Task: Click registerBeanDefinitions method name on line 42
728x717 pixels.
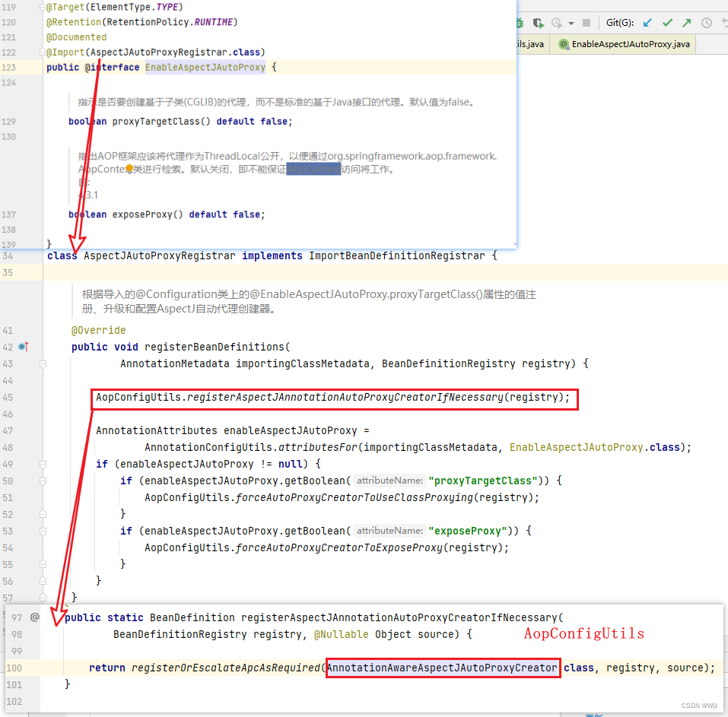Action: (x=214, y=347)
